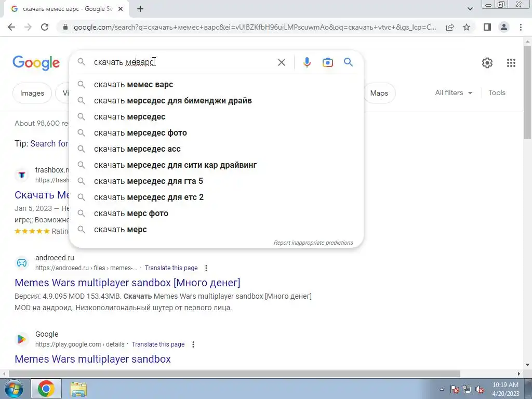Choose suggestion скачать мерседес для гта 5
Screen dimensions: 532x399
click(x=217, y=181)
